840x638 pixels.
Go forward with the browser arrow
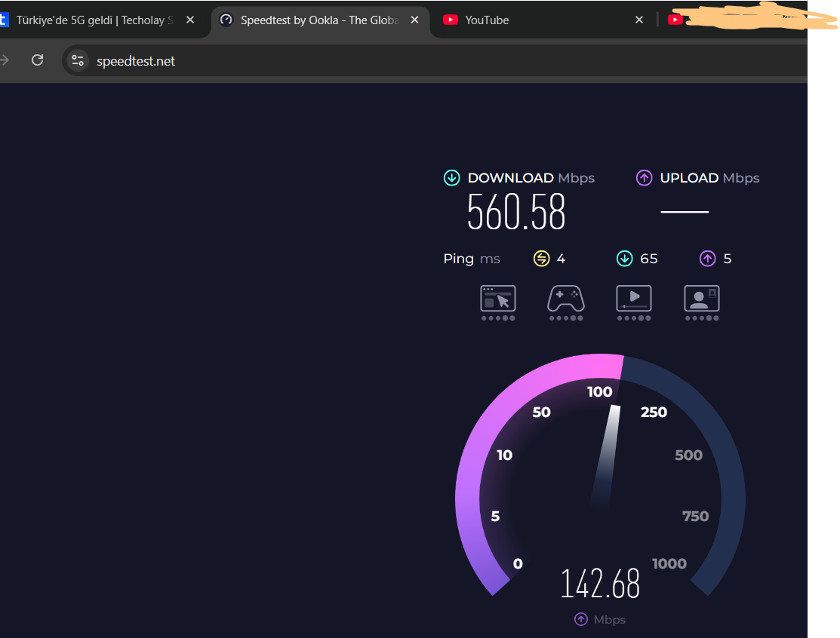[5, 60]
